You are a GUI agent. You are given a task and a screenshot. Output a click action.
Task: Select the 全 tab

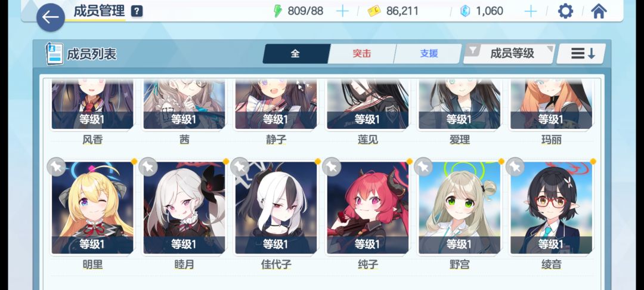[x=295, y=53]
